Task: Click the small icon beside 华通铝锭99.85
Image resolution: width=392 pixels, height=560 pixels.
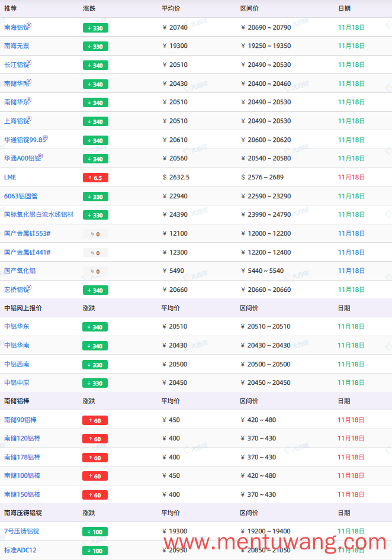Action: (46, 137)
